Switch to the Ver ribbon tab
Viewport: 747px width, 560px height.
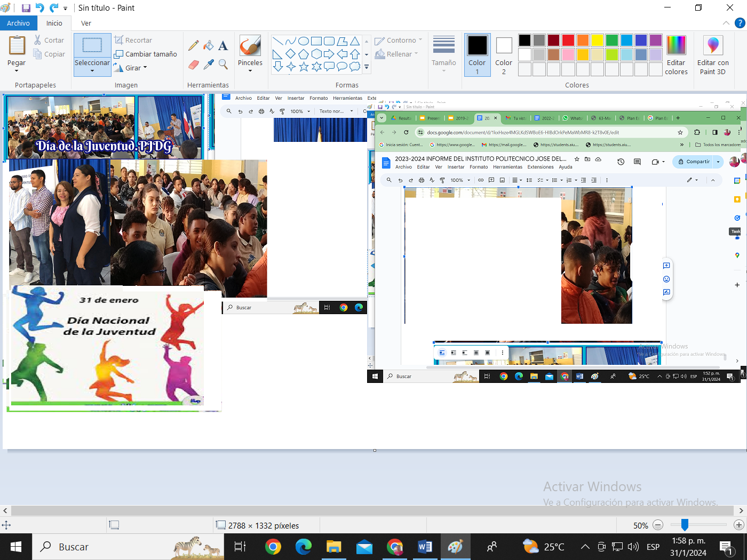coord(86,23)
